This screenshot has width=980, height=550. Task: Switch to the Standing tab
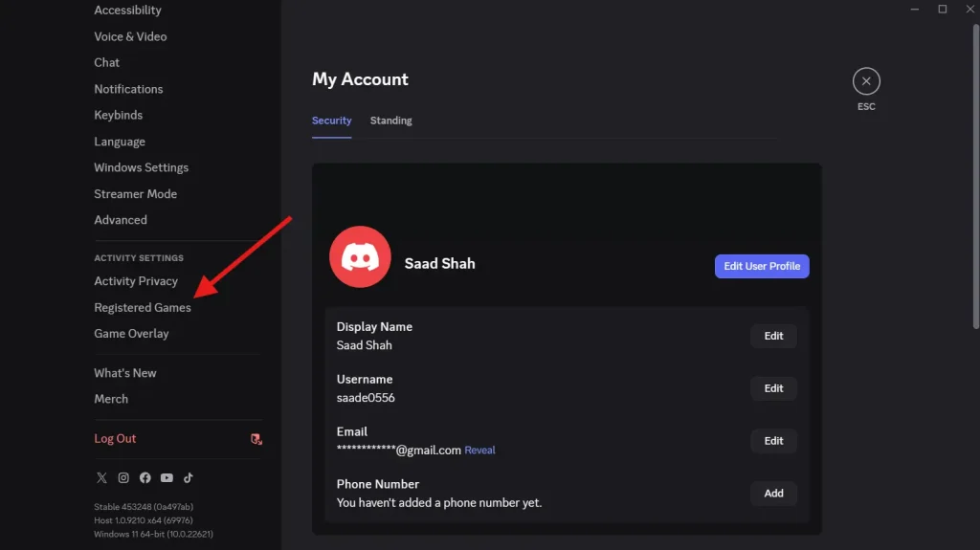tap(390, 121)
